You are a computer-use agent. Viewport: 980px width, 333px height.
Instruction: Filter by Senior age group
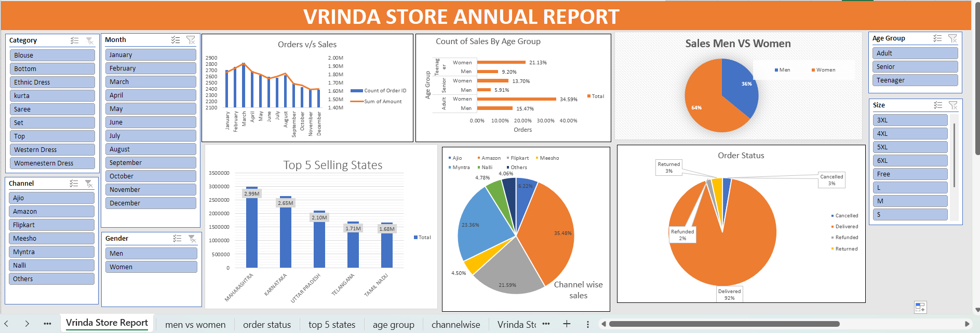pos(915,67)
